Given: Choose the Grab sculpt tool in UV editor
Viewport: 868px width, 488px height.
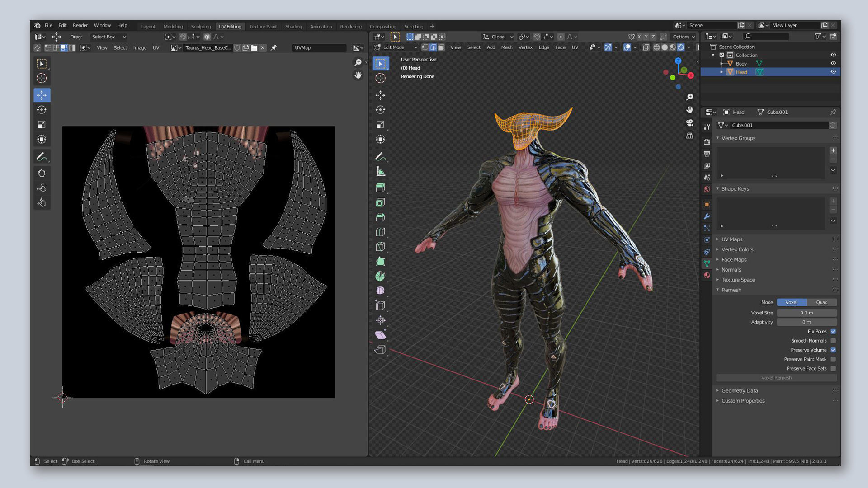Looking at the screenshot, I should 42,173.
